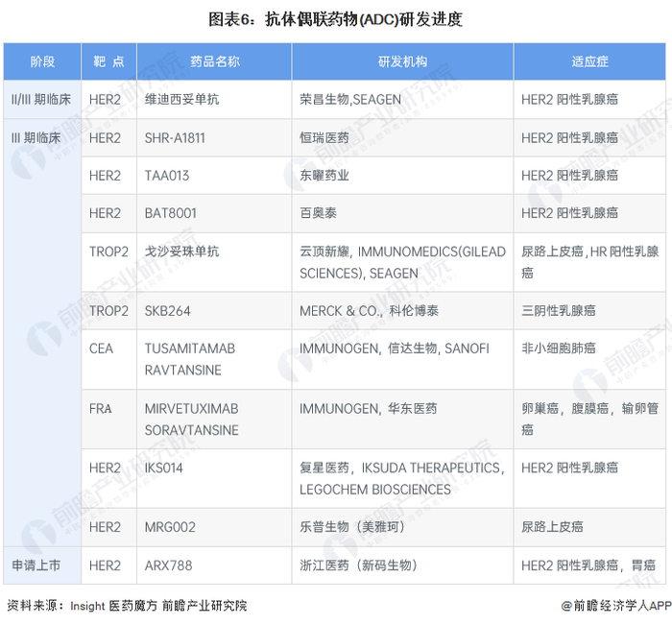The width and height of the screenshot is (672, 625).
Task: Click HER2 阳性乳腺癌 in IKS014 row
Action: tap(569, 468)
